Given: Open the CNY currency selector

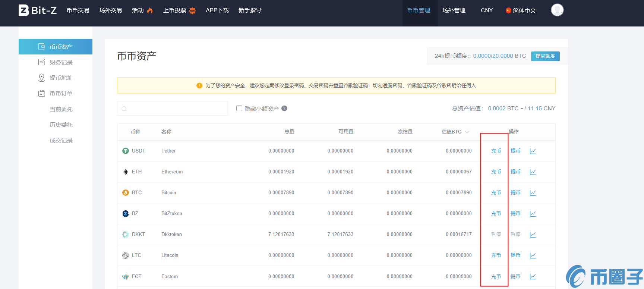Looking at the screenshot, I should coord(487,10).
